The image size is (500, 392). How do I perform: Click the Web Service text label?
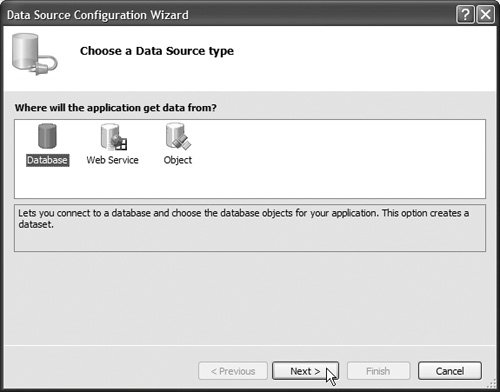coord(112,160)
